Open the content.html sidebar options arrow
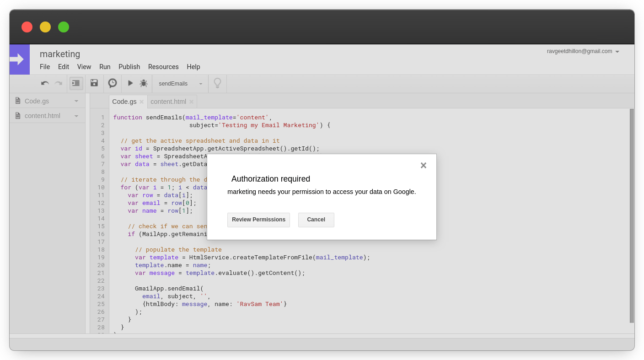 click(x=76, y=116)
